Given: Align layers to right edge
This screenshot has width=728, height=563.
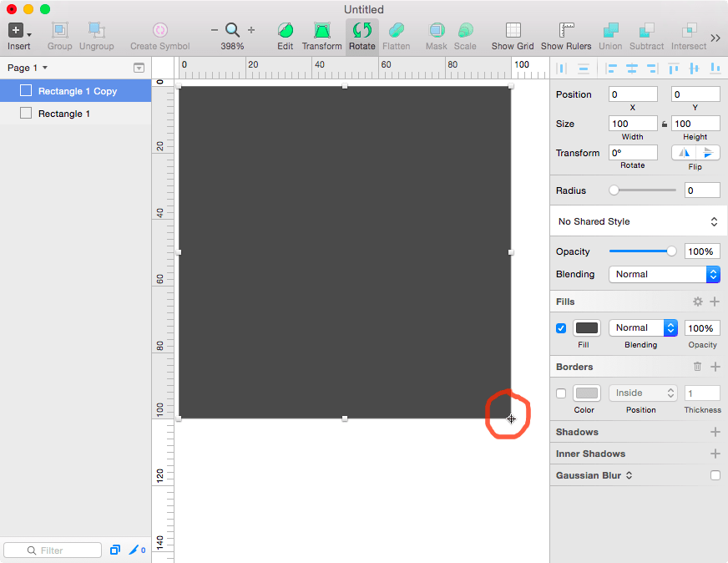Looking at the screenshot, I should click(652, 68).
